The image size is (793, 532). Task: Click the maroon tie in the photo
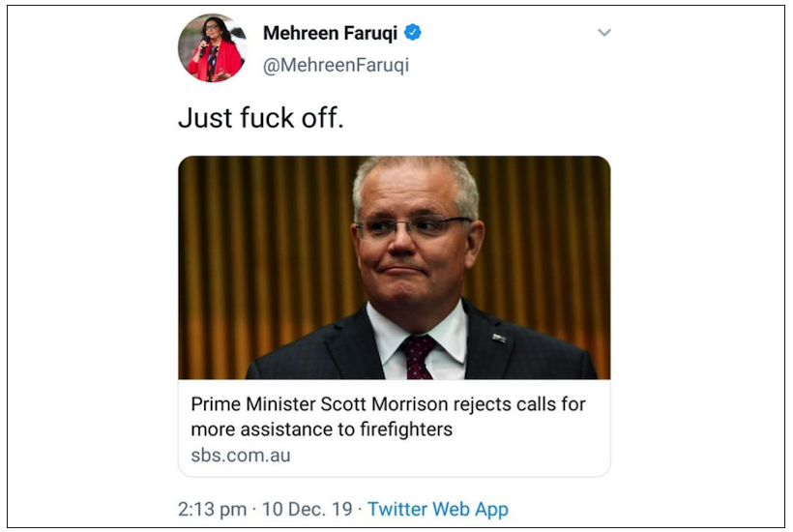click(419, 357)
